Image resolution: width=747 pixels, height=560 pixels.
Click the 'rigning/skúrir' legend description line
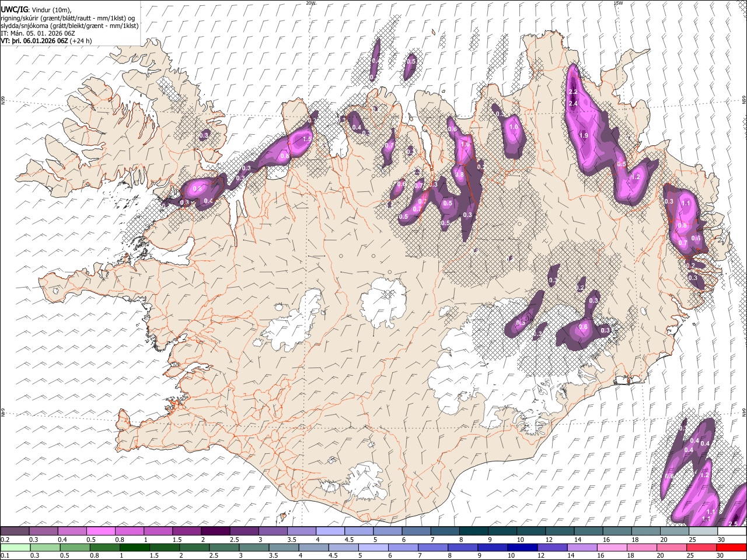[68, 18]
